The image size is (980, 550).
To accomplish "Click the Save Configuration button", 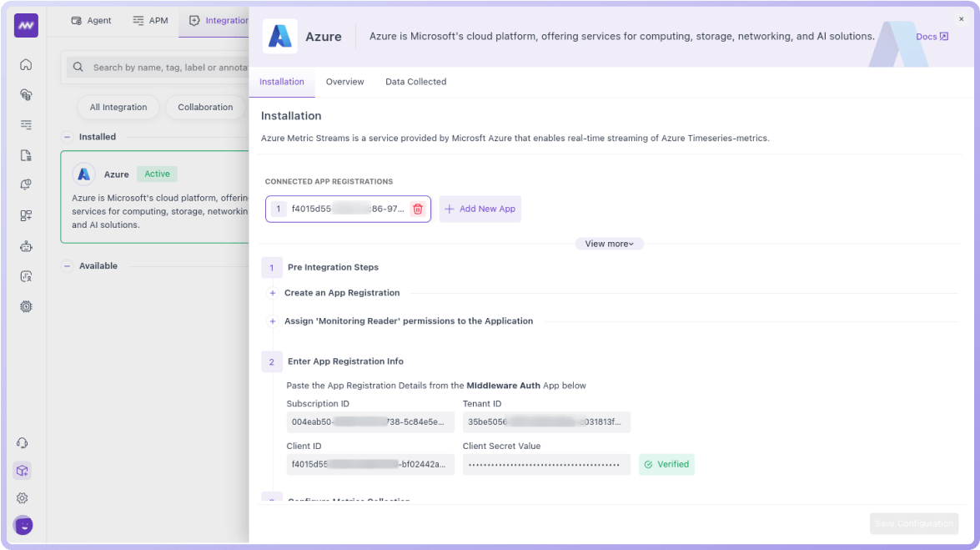I will [x=914, y=524].
